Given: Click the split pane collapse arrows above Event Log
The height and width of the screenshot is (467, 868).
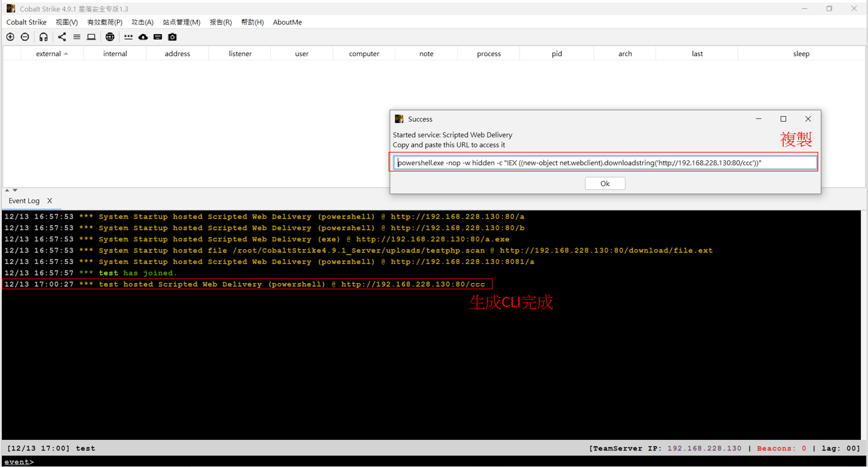Looking at the screenshot, I should pos(11,190).
